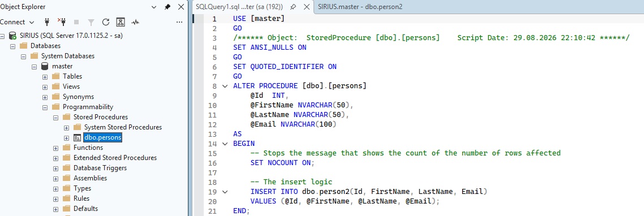
Task: Click the Extended Stored Procedures folder icon
Action: point(67,158)
